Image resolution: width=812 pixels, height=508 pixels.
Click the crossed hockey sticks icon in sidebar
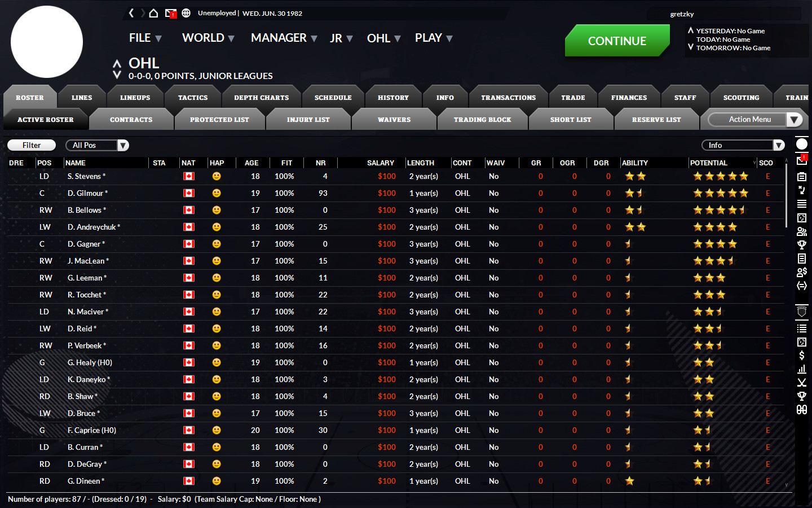801,382
